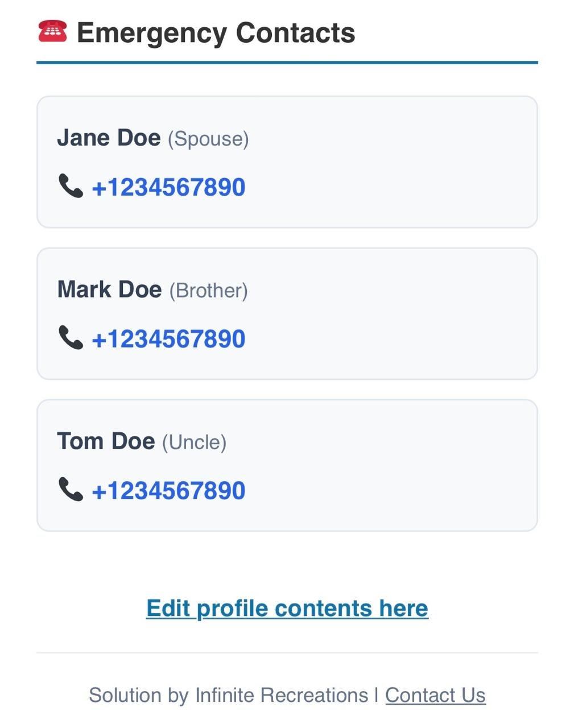Tap the phone icon beside Jane Doe's number
The height and width of the screenshot is (728, 570).
71,186
